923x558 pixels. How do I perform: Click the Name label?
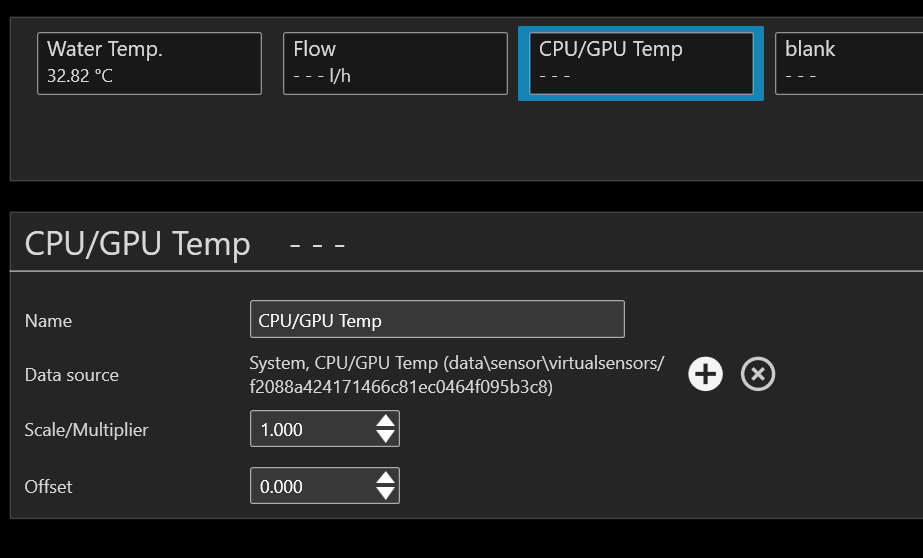click(48, 321)
